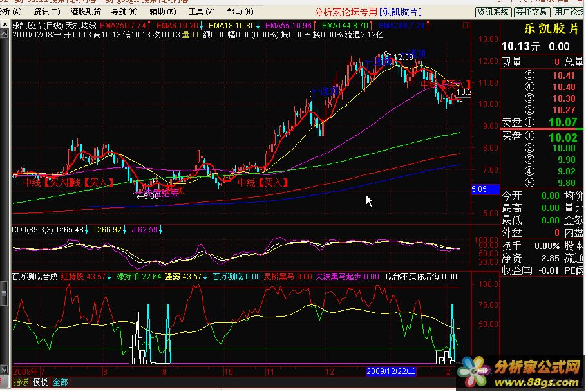Click the 绿持币:22.64 label
The image size is (586, 392).
138,277
